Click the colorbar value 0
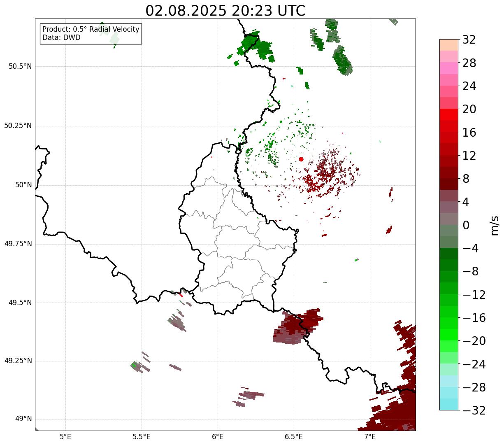The width and height of the screenshot is (504, 445). (466, 225)
